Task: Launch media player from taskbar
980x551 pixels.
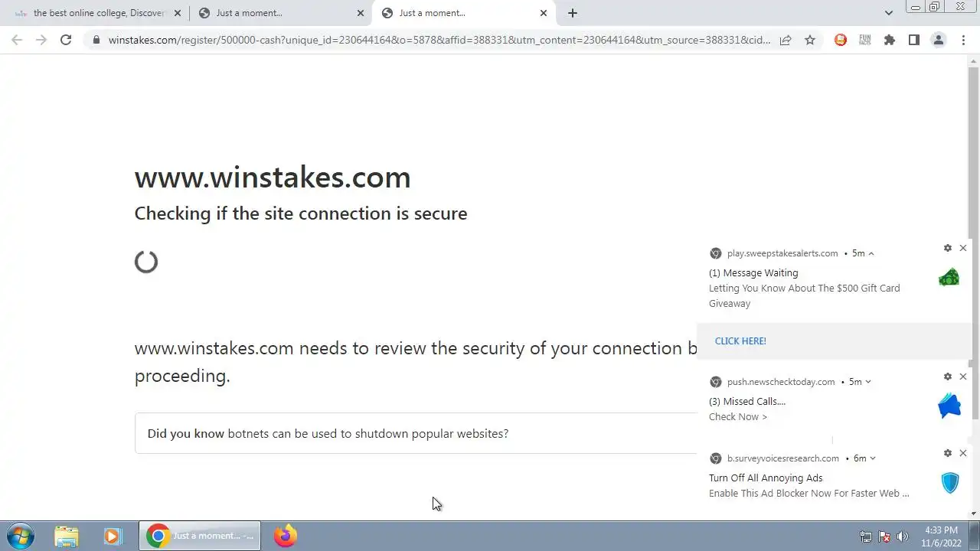Action: (x=113, y=536)
